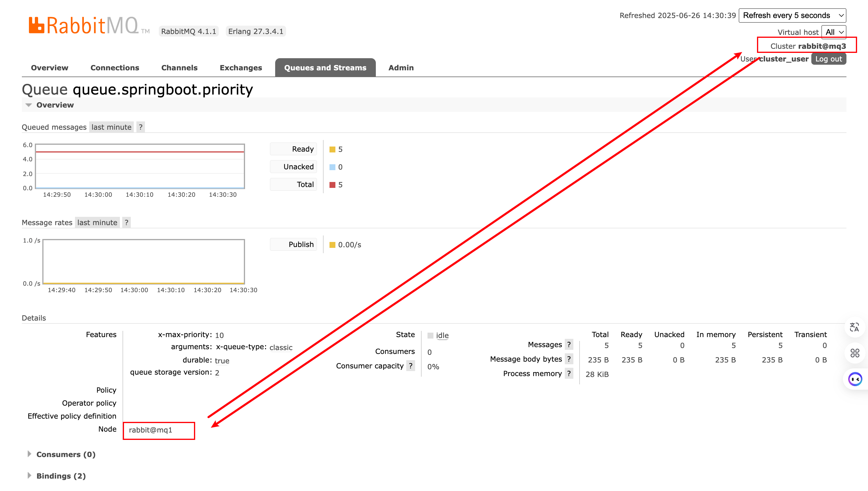
Task: Click the Persistent column header
Action: click(765, 334)
